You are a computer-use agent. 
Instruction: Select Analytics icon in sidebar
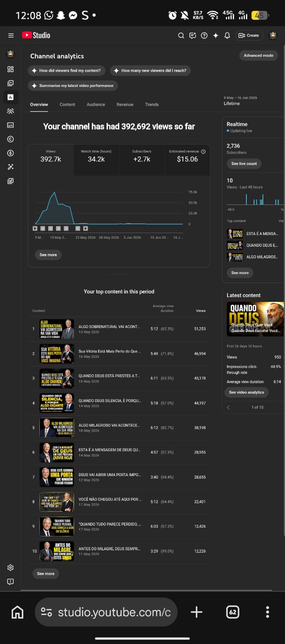point(10,97)
